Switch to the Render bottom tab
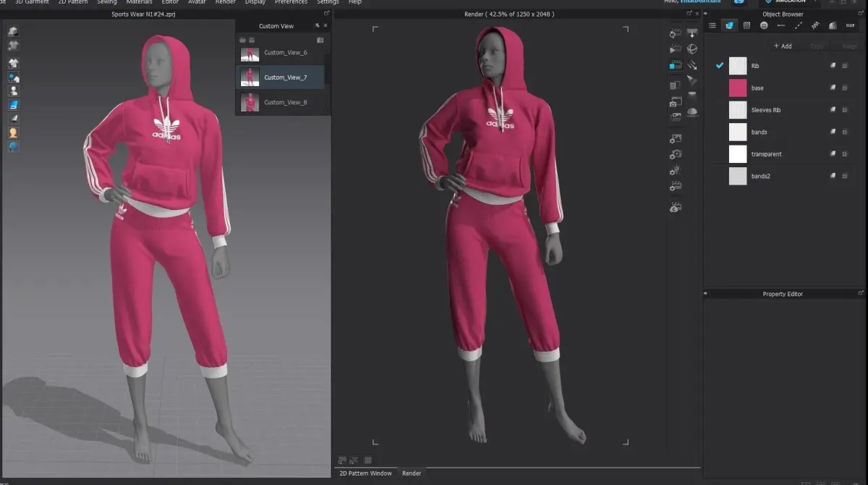This screenshot has height=485, width=868. [x=412, y=473]
